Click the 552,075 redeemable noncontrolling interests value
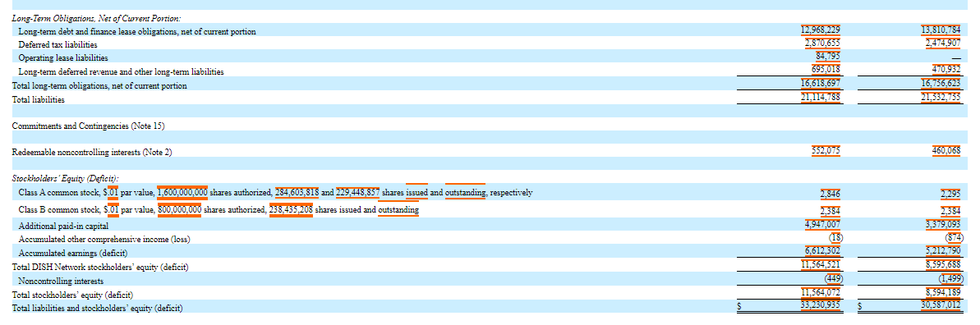 826,152
